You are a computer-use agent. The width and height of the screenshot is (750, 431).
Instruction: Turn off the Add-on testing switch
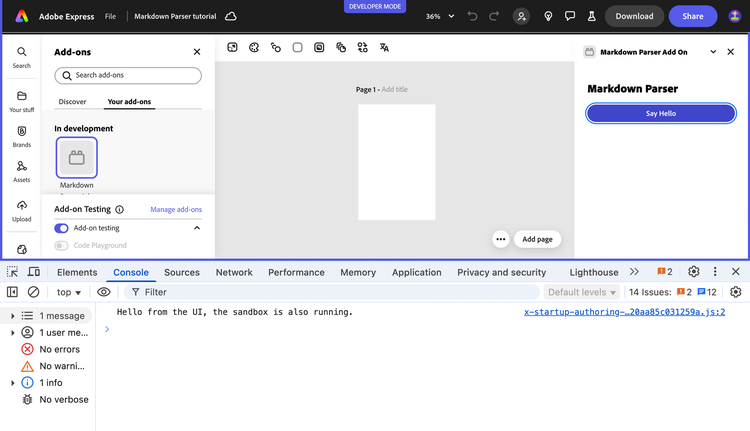tap(62, 228)
